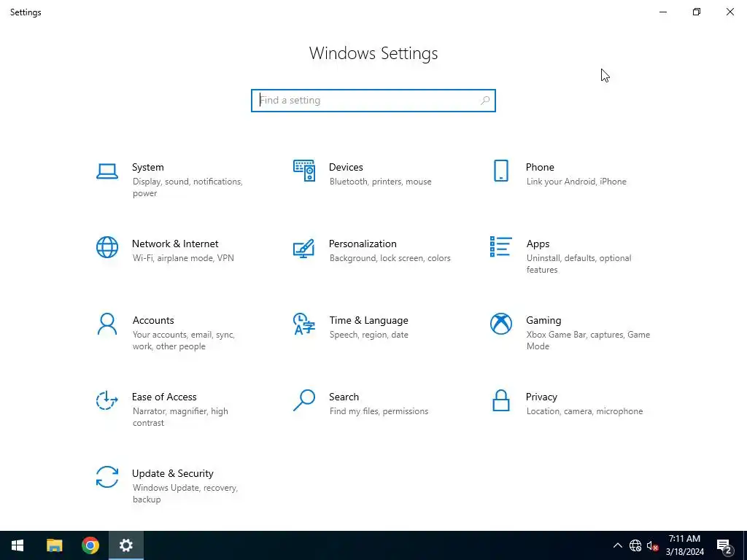This screenshot has height=560, width=747.
Task: Open the Action Center notifications
Action: [724, 545]
